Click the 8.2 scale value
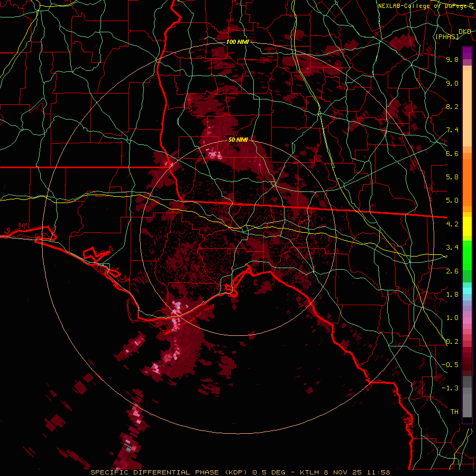This screenshot has height=476, width=476. tap(452, 106)
